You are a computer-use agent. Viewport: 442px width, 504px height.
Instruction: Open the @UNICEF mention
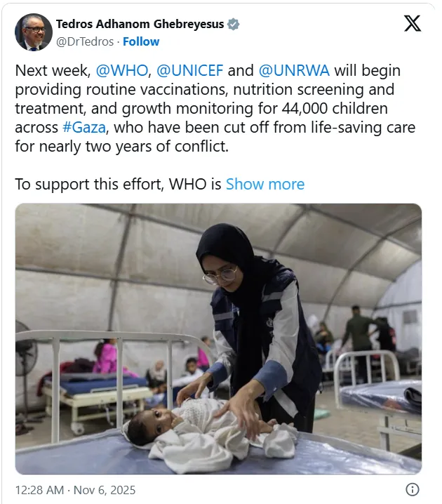coord(189,70)
